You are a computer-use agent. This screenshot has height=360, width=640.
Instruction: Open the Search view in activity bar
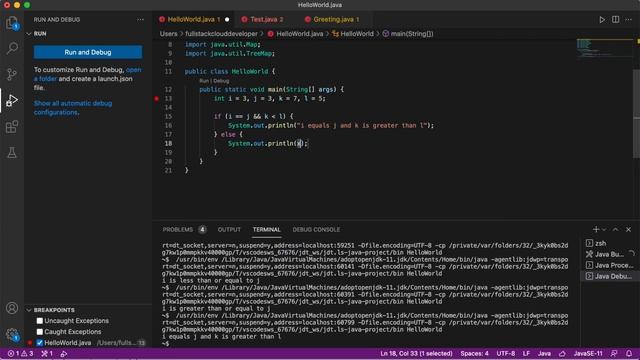[12, 48]
